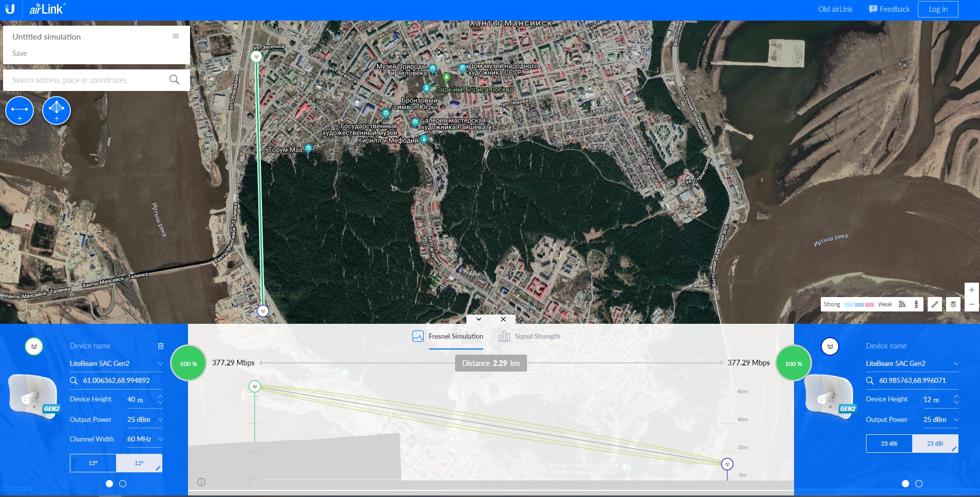Select right device first 23 dBi option
Viewport: 980px width, 497px height.
[889, 444]
